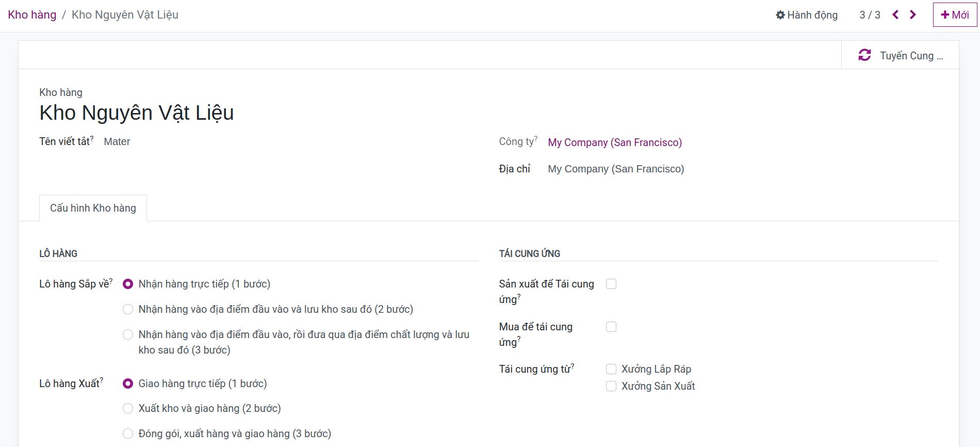This screenshot has width=980, height=447.
Task: Select 3-step receipt with quality location
Action: 128,334
